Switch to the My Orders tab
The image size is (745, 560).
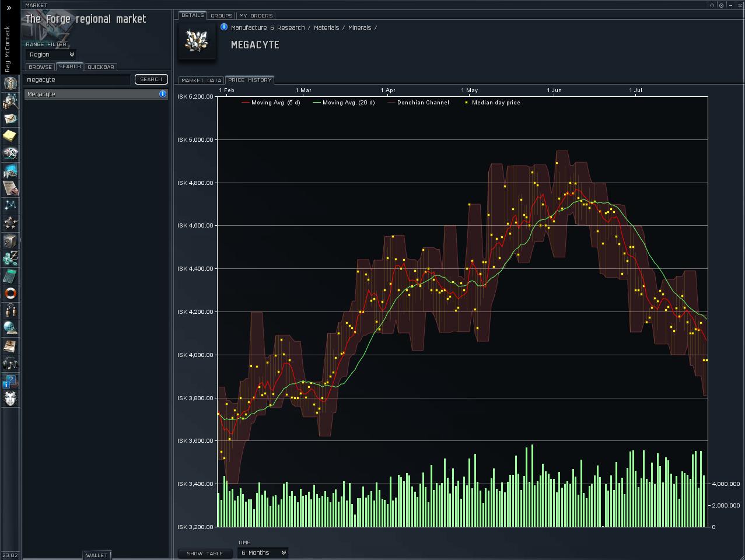click(256, 16)
